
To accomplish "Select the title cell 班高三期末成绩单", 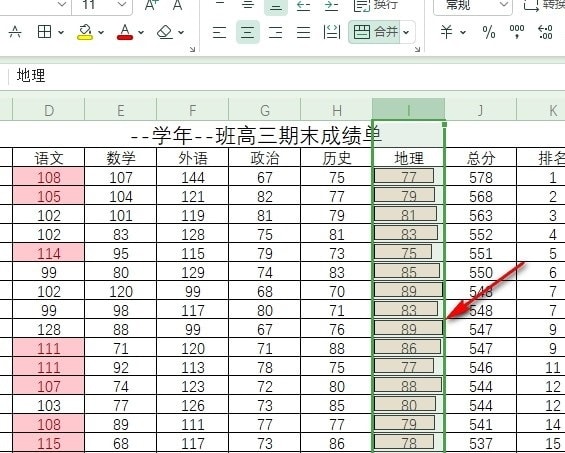I will point(257,136).
